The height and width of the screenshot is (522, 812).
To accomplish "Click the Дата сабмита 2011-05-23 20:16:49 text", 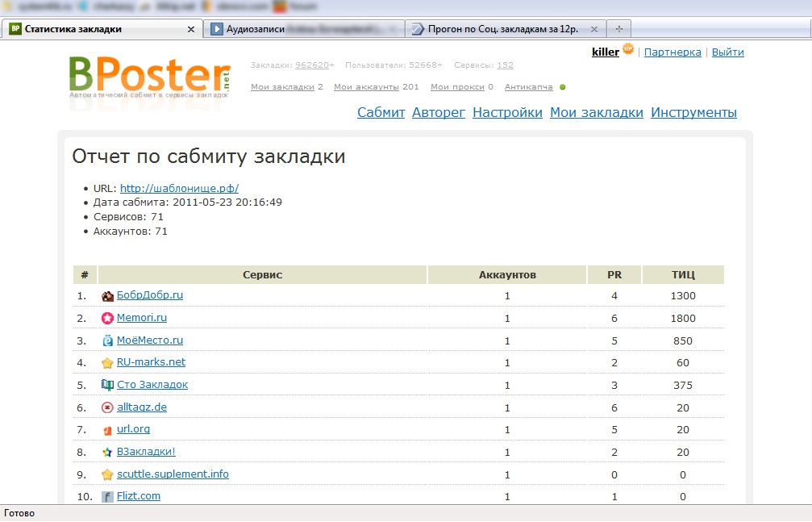I will pos(187,203).
